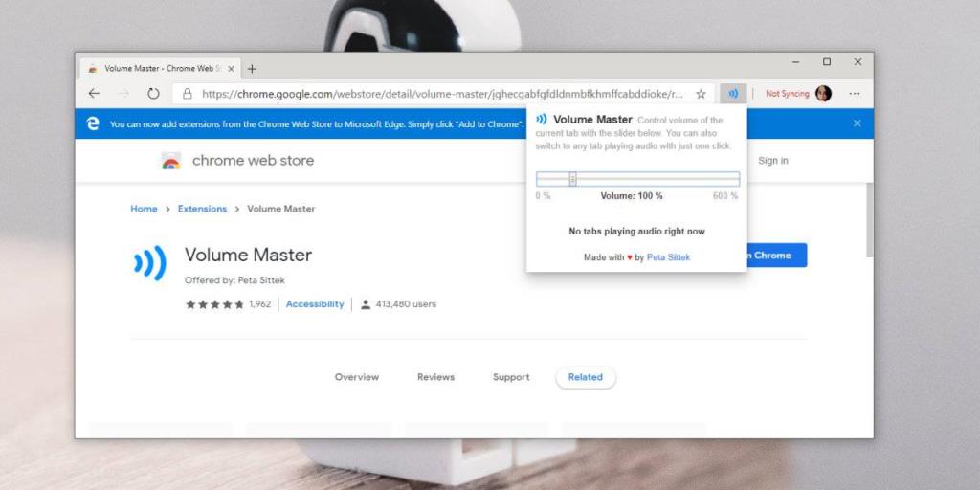Click the forward navigation arrow
980x490 pixels.
(x=123, y=94)
